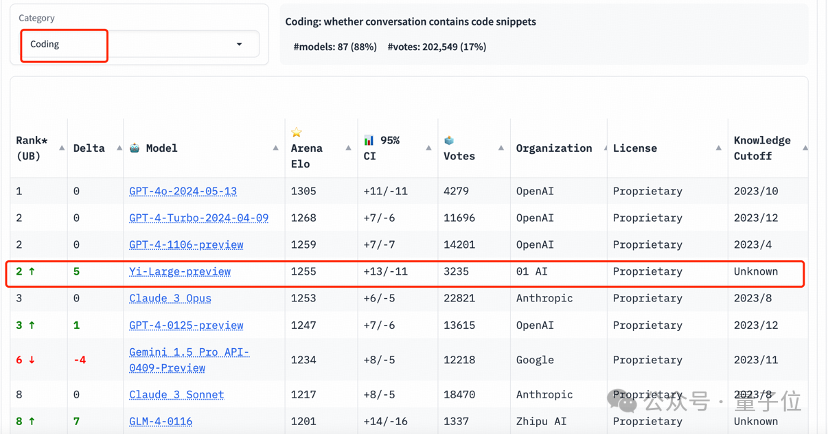The image size is (828, 434).
Task: Sort by the License column arrow
Action: point(719,148)
